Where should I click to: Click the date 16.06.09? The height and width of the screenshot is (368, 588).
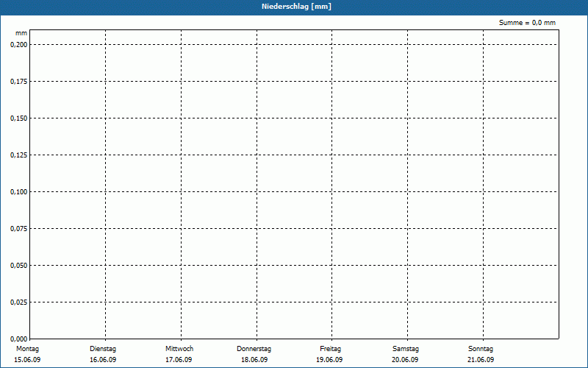pyautogui.click(x=103, y=360)
